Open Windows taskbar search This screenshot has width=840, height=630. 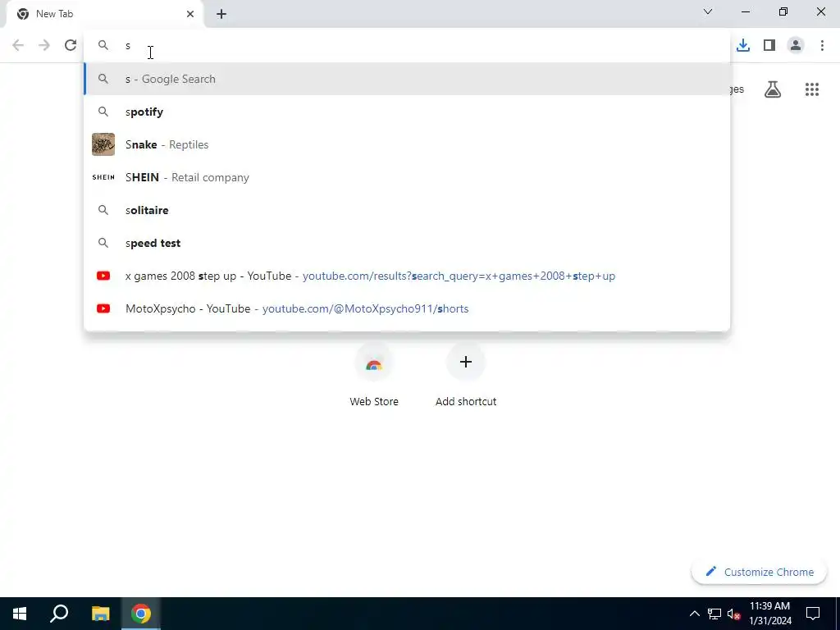[59, 614]
